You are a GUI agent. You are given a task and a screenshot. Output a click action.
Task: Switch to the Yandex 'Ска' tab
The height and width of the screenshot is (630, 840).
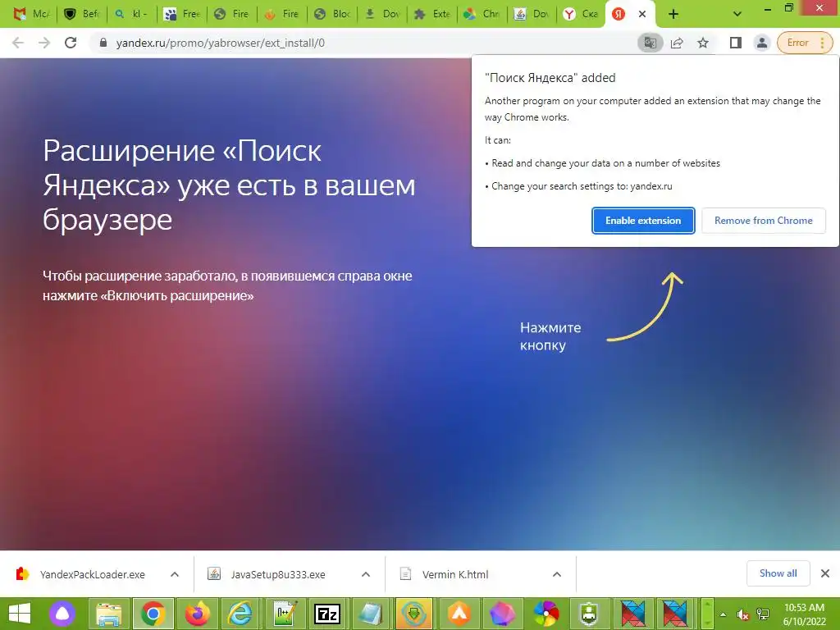coord(582,14)
